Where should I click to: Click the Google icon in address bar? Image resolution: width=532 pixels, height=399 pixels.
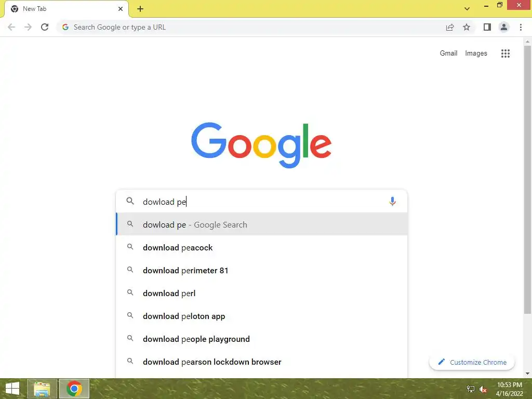coord(65,27)
